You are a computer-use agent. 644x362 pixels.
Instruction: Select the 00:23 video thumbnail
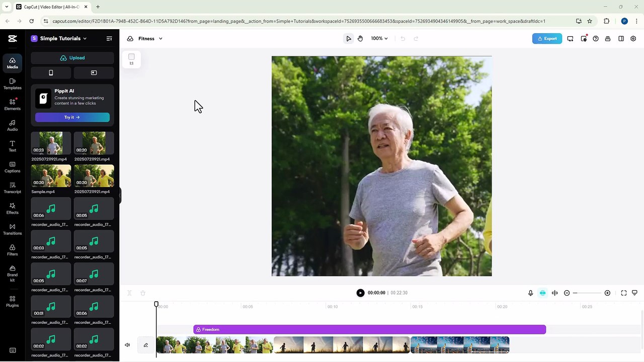click(51, 143)
